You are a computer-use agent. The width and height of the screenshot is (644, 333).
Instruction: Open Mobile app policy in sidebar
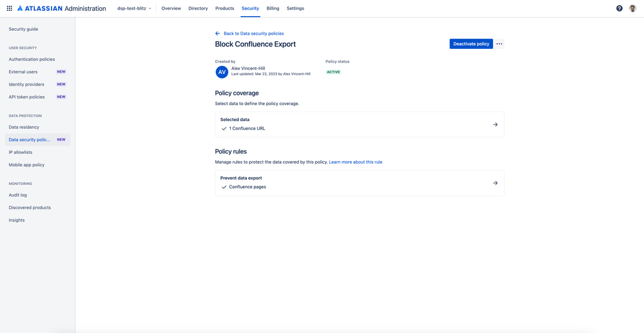click(x=26, y=165)
